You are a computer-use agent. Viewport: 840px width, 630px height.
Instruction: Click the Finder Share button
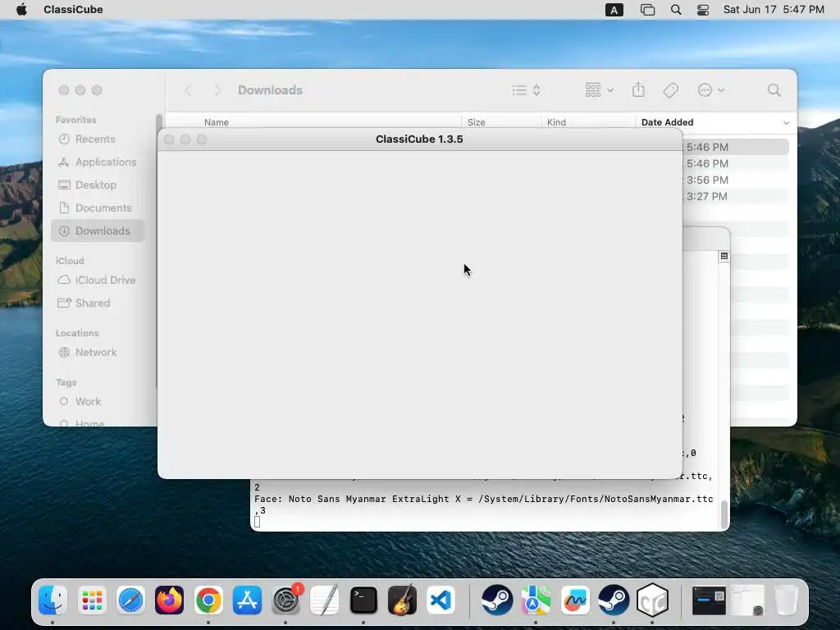click(x=638, y=89)
